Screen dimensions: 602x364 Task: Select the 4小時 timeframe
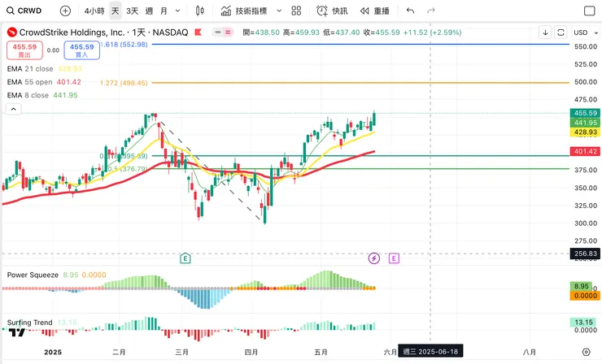pos(94,11)
